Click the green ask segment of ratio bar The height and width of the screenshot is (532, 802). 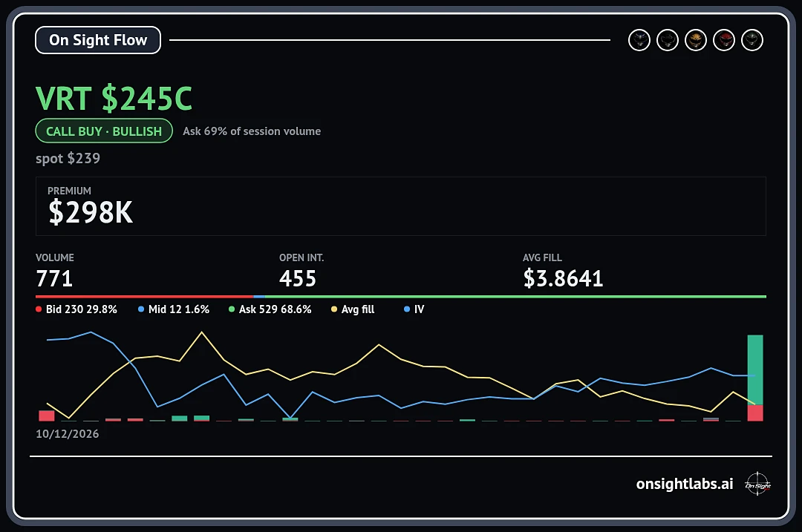pyautogui.click(x=515, y=296)
